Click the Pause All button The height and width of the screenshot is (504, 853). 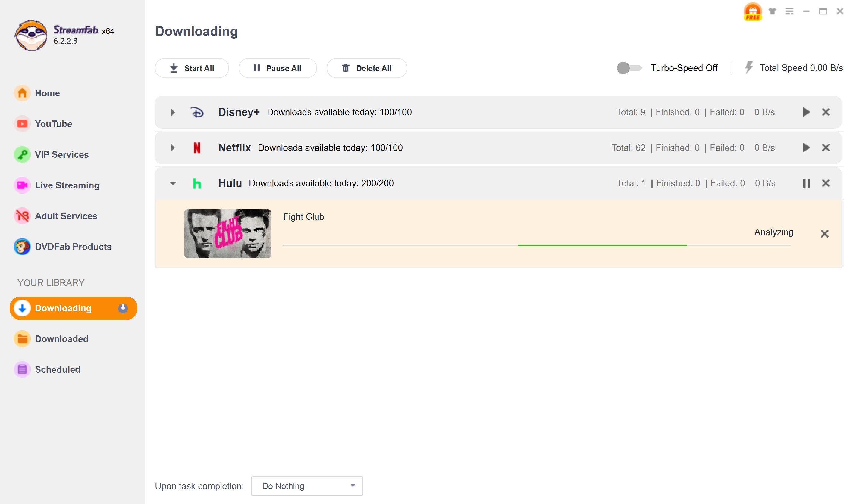point(277,68)
